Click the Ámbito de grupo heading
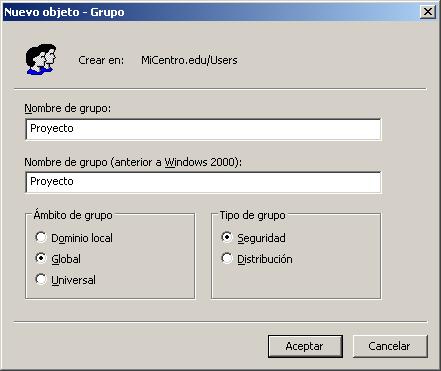Viewport: 441px width, 371px height. point(73,215)
